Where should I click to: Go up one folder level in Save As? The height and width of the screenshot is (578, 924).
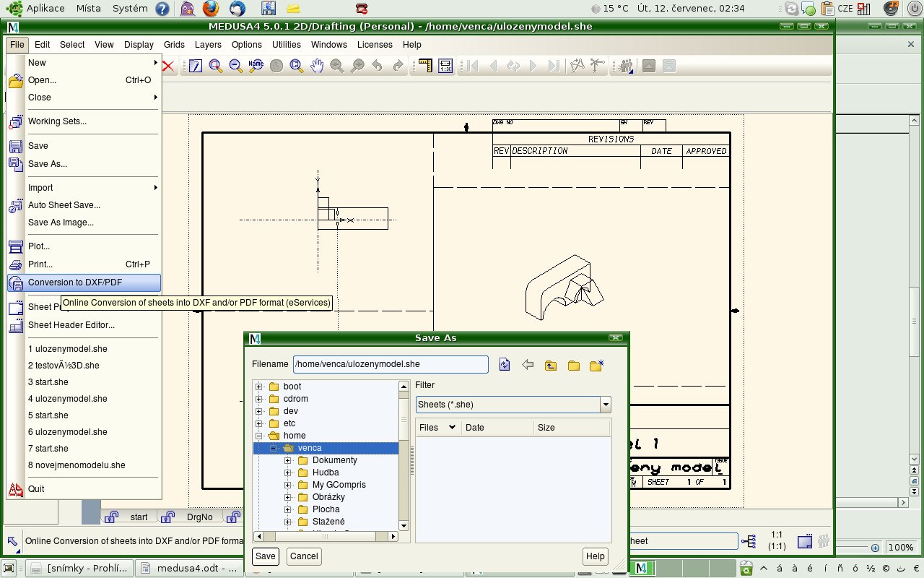click(x=551, y=365)
